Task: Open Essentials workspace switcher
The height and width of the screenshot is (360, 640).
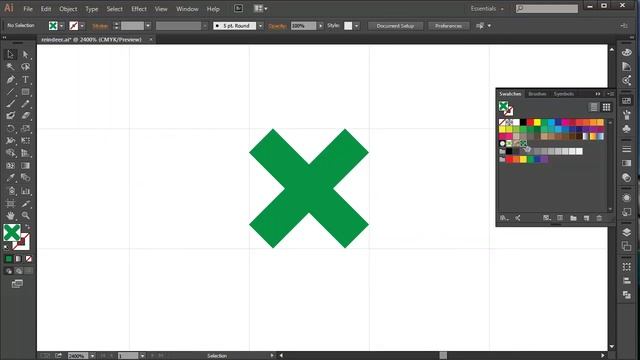Action: coord(487,9)
